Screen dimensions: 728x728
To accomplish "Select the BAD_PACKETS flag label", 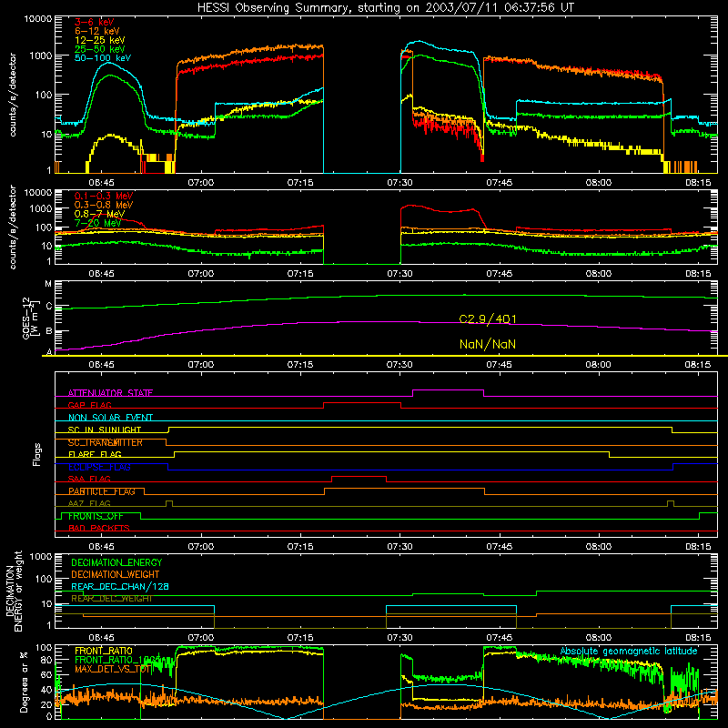I will pyautogui.click(x=99, y=528).
